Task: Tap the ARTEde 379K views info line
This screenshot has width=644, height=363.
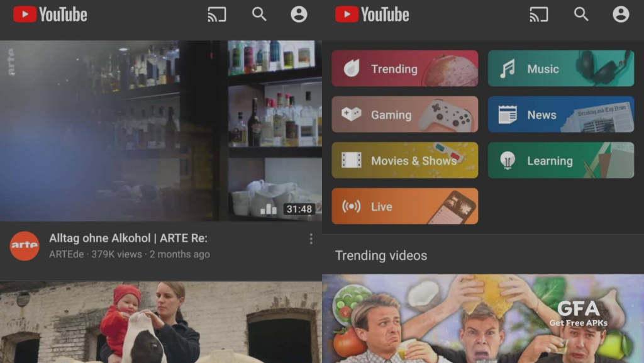Action: tap(130, 254)
